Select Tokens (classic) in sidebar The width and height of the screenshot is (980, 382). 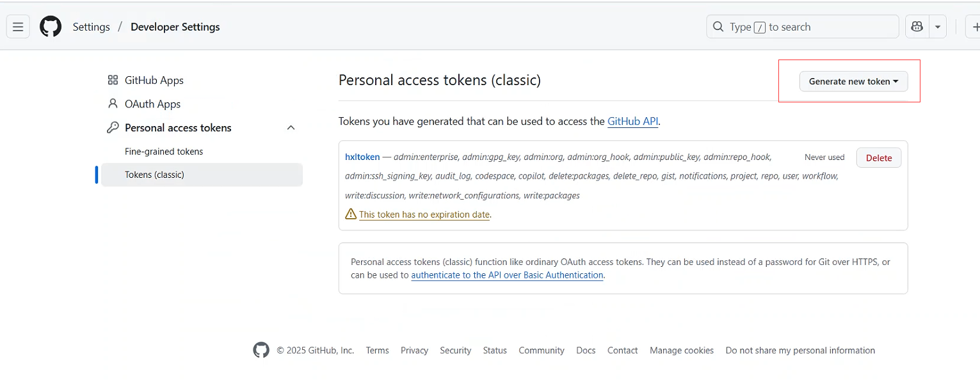point(154,175)
